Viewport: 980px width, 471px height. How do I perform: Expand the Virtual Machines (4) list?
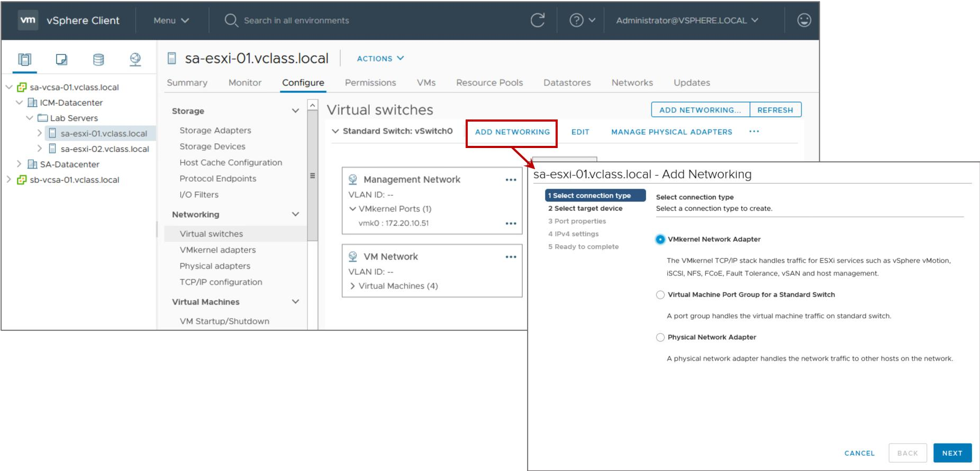(352, 286)
